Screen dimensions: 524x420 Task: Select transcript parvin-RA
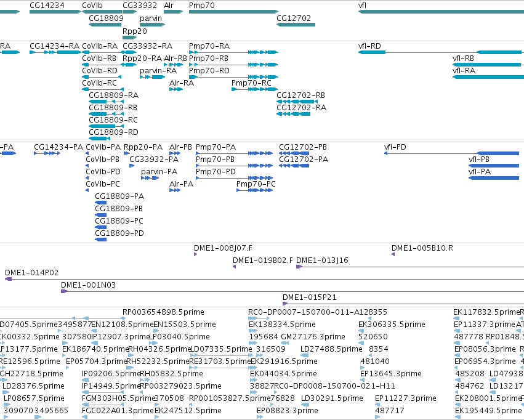pyautogui.click(x=158, y=71)
